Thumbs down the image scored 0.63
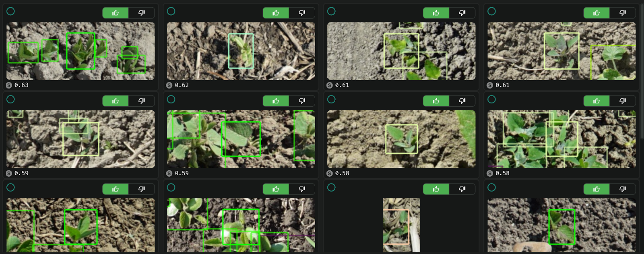Image resolution: width=644 pixels, height=254 pixels. click(141, 13)
